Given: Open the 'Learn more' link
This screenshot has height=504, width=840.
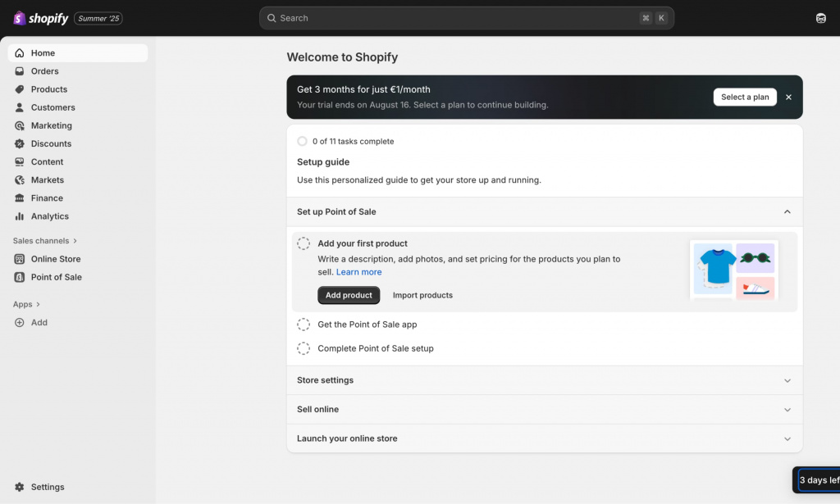Looking at the screenshot, I should coord(358,272).
